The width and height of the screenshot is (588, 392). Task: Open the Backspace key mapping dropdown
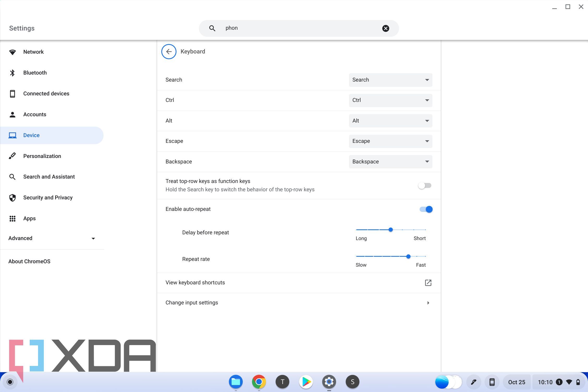[x=390, y=162]
